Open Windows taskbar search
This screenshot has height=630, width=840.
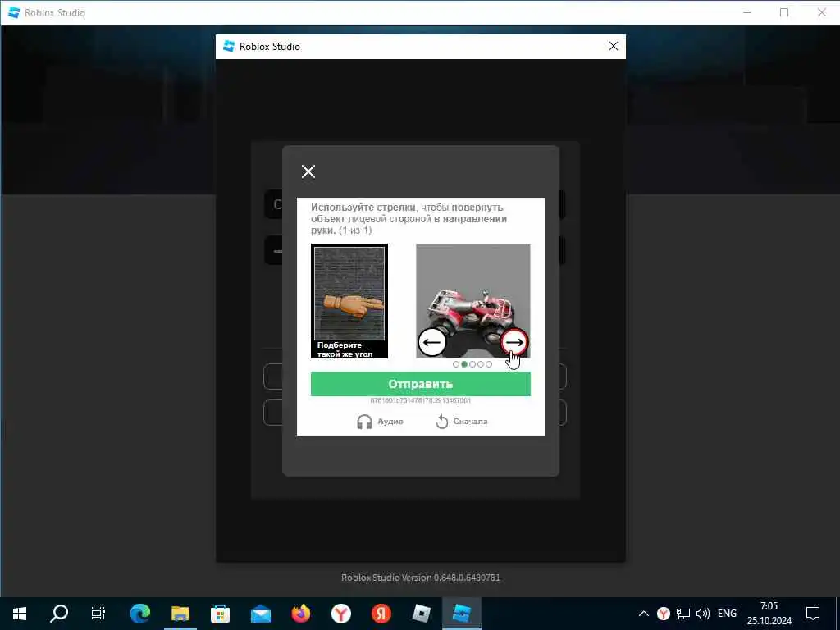59,614
